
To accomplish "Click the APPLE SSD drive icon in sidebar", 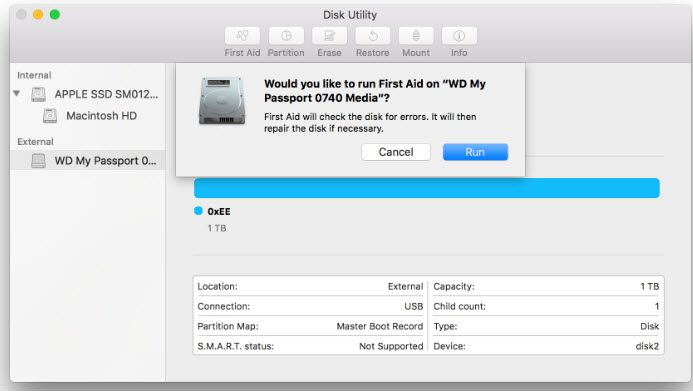I will point(38,94).
